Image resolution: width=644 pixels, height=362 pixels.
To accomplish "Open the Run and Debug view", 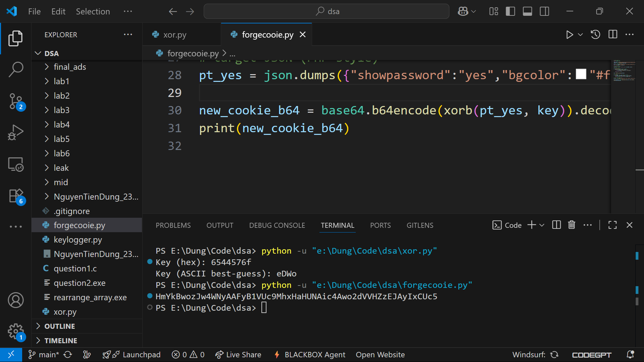I will [16, 133].
